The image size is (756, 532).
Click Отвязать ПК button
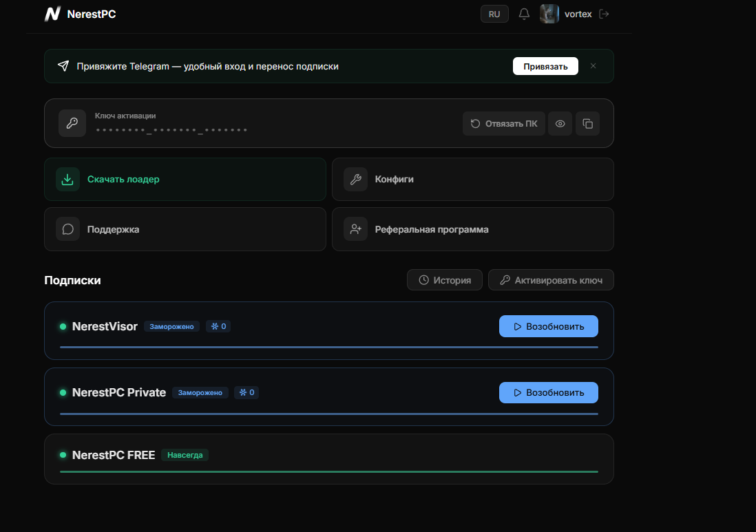pos(504,123)
